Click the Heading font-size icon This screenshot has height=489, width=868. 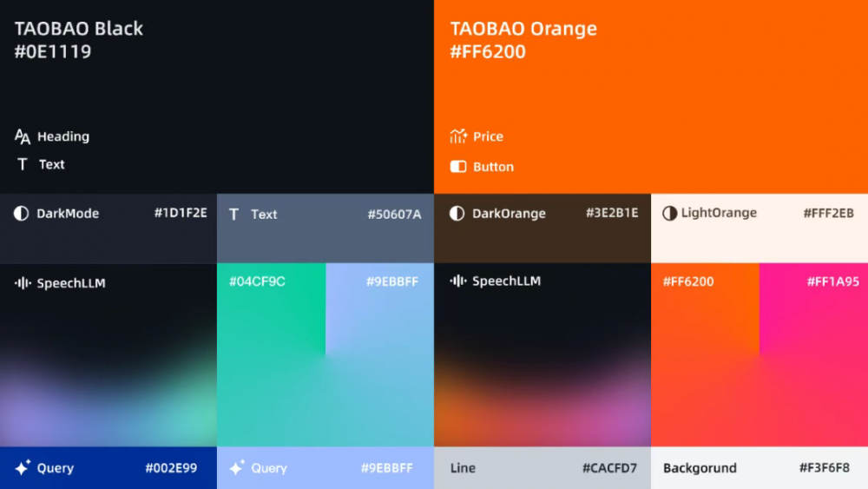click(23, 136)
